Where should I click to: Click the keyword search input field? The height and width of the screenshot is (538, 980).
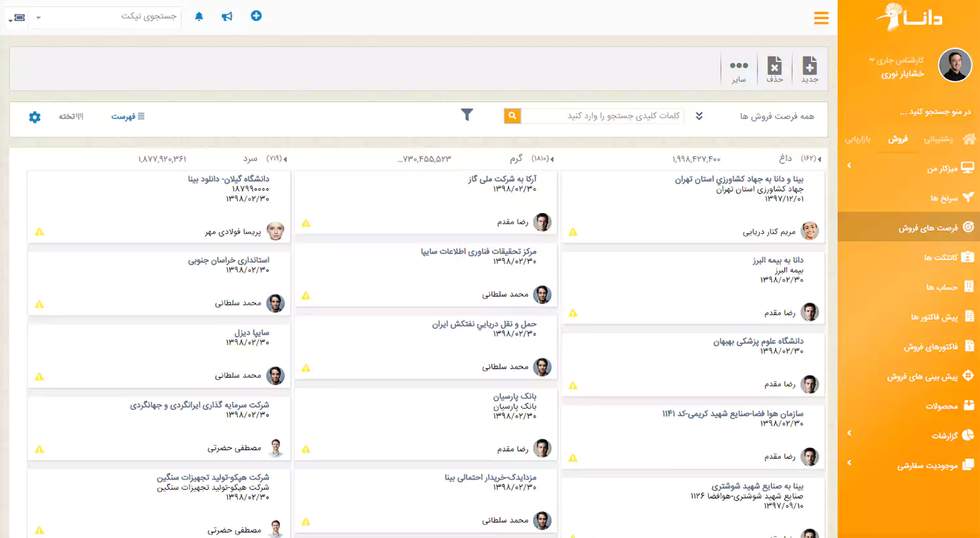click(601, 116)
